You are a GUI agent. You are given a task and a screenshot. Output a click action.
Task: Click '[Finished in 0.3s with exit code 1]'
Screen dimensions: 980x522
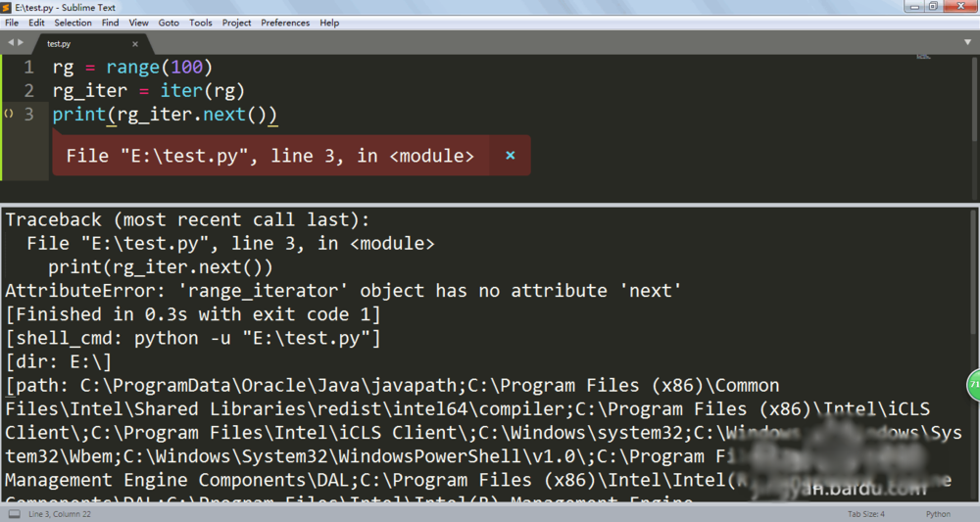(193, 314)
